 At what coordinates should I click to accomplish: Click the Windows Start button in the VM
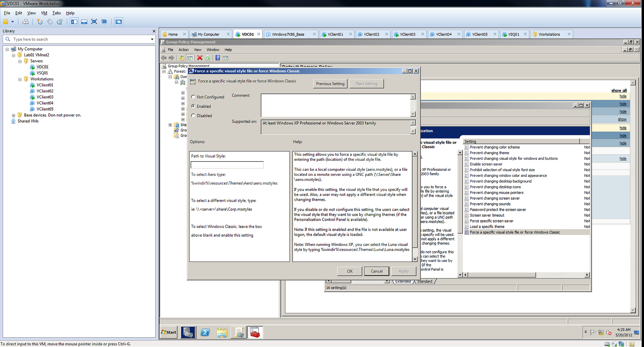click(169, 332)
